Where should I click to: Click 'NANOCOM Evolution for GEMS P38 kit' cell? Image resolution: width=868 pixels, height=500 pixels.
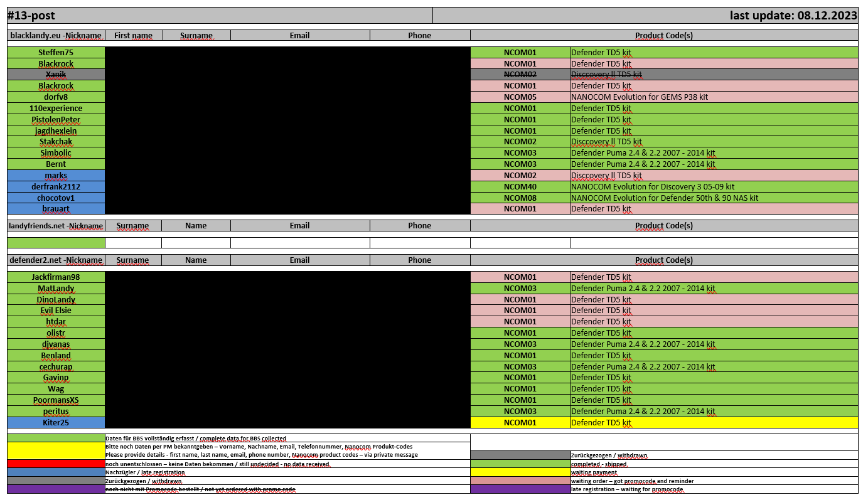[714, 97]
